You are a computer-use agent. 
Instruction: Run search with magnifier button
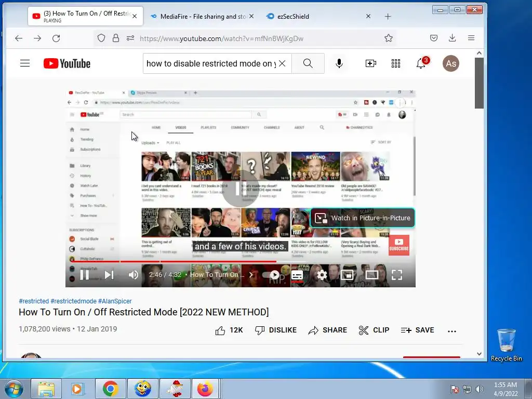tap(308, 63)
